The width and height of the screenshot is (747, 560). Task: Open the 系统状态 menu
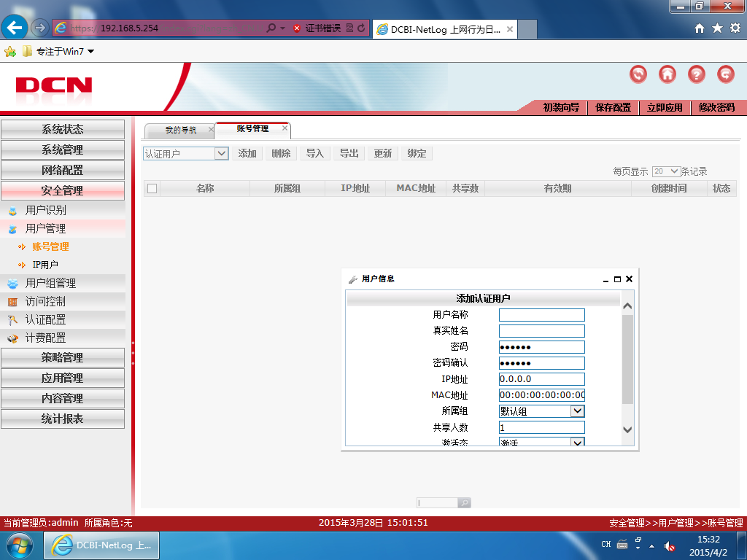click(x=63, y=129)
